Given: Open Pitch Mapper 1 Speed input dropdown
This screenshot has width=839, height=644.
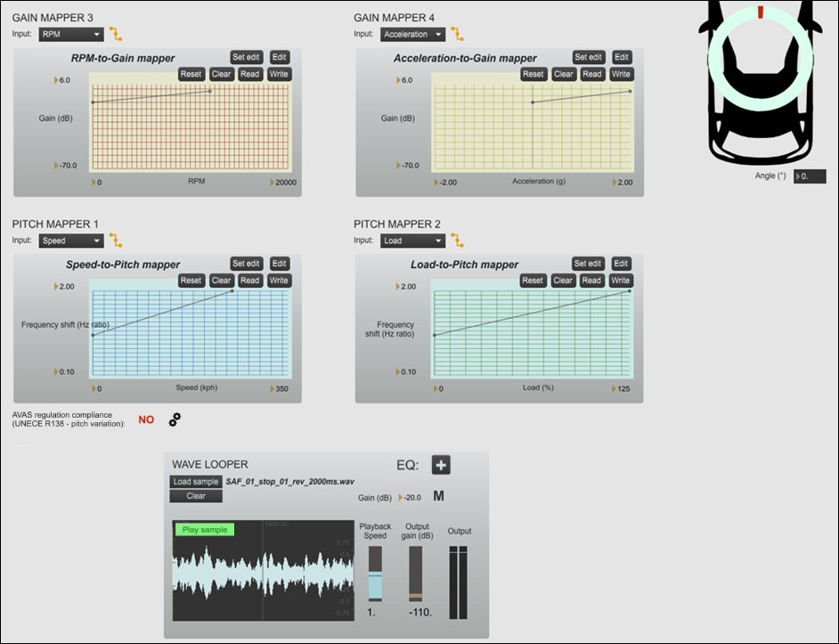Looking at the screenshot, I should click(x=71, y=240).
